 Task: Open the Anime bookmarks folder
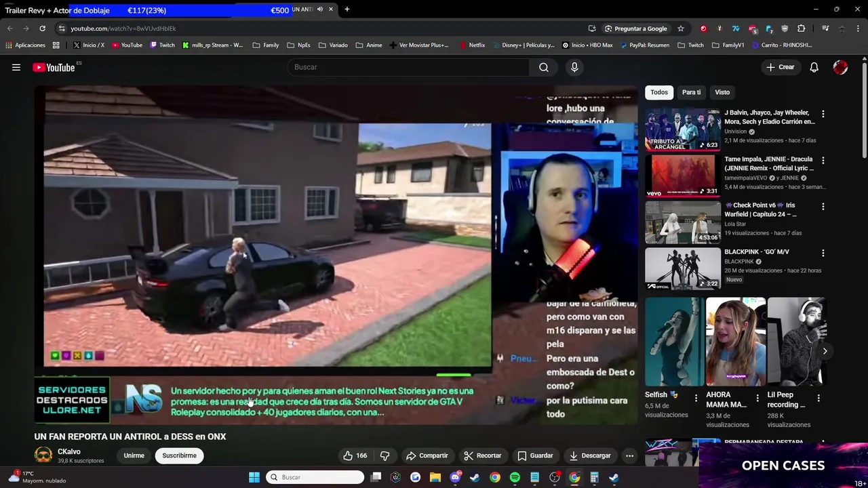pos(369,45)
